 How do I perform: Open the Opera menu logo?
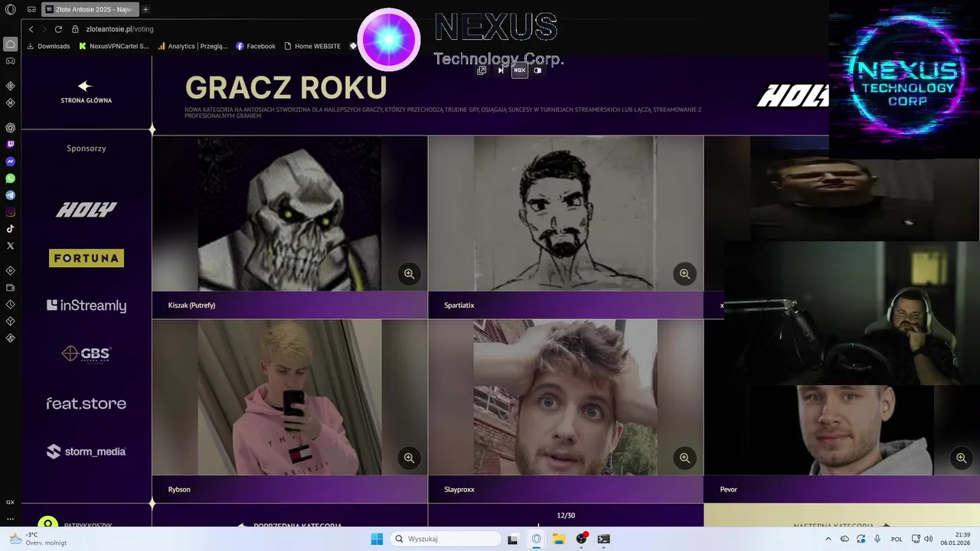10,9
